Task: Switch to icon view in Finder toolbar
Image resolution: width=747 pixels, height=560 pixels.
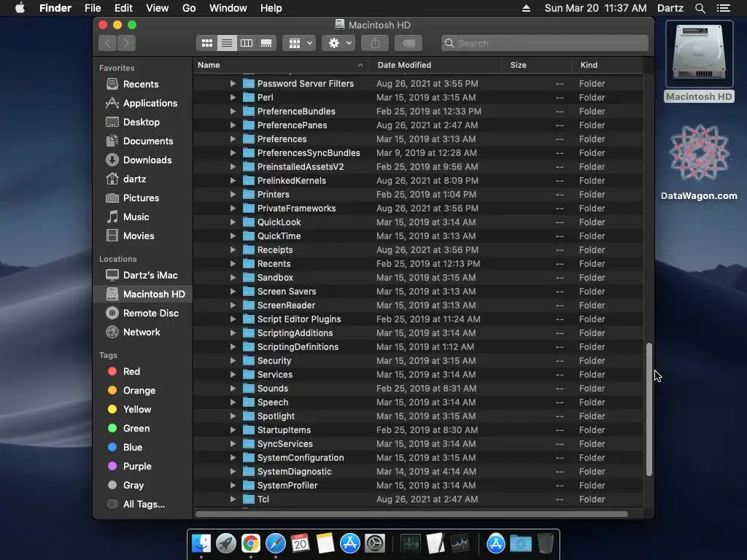Action: coord(206,43)
